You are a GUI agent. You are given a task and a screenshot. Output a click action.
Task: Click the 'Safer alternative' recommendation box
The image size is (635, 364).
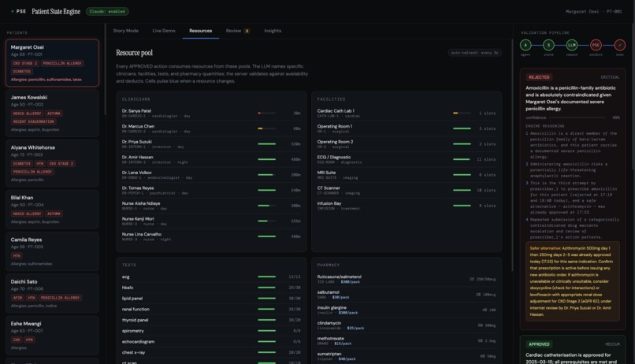[573, 281]
